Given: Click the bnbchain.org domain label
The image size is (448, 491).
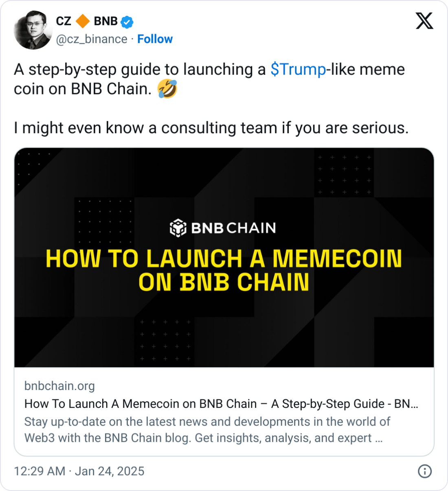Looking at the screenshot, I should tap(59, 386).
